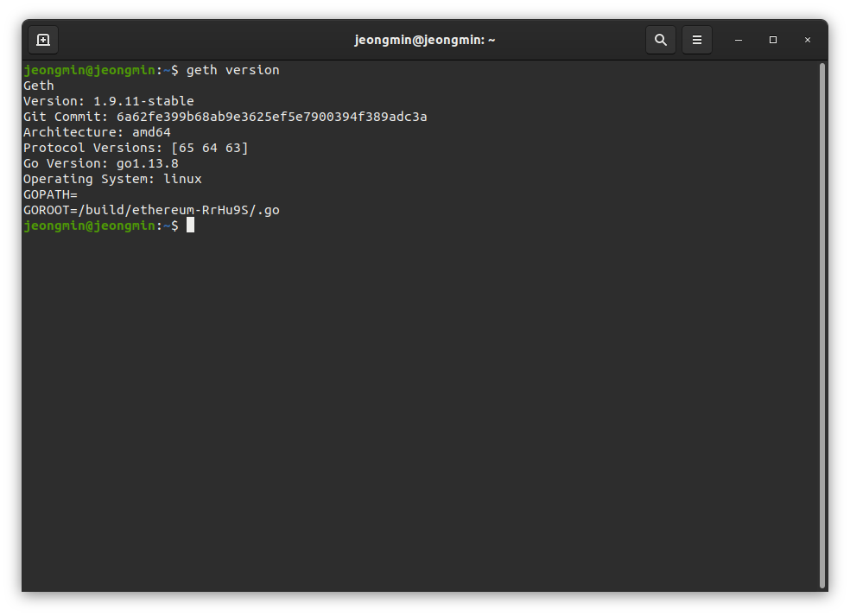Click the first green jeongmin@jeongmin prompt

[89, 70]
